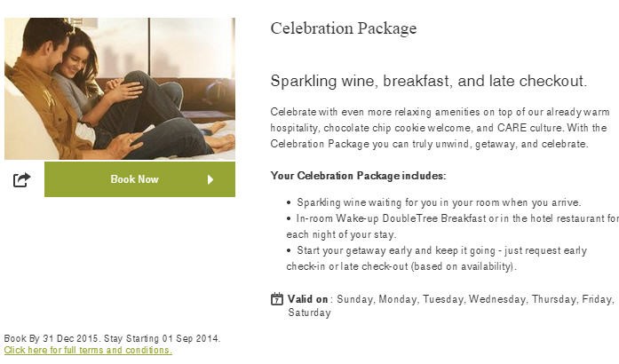Click the bold Valid on label
This screenshot has height=364, width=619.
307,299
